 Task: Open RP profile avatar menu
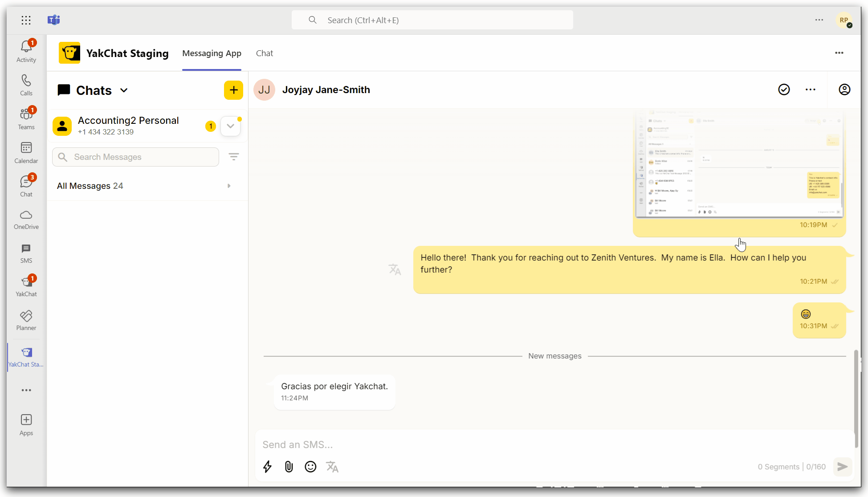pyautogui.click(x=844, y=20)
